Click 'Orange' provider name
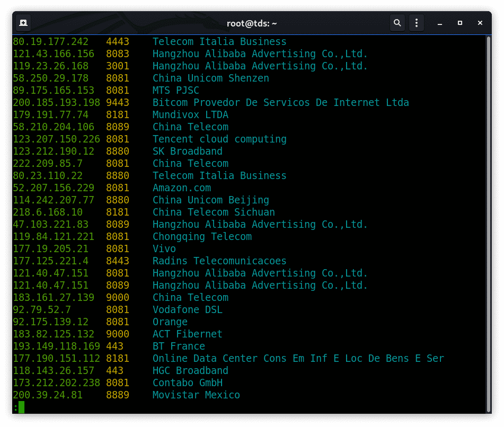Image resolution: width=504 pixels, height=427 pixels. pyautogui.click(x=170, y=322)
